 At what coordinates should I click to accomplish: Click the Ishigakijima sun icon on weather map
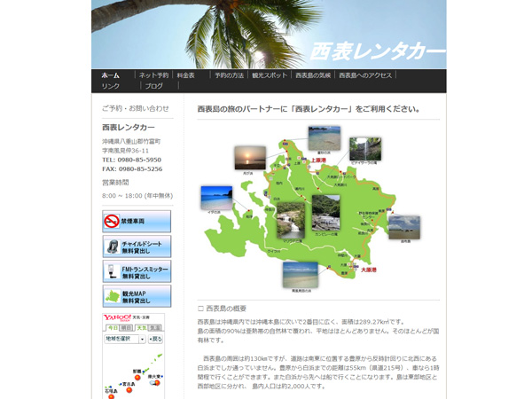112,395
